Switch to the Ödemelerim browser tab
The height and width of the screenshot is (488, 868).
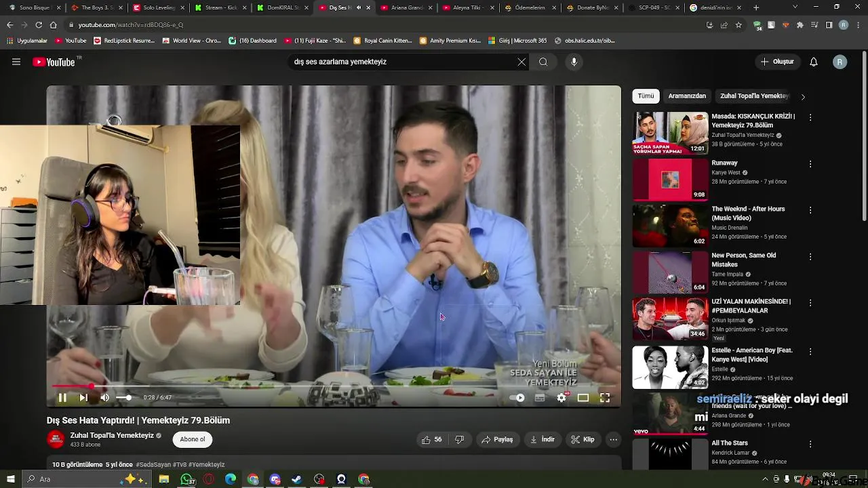530,7
